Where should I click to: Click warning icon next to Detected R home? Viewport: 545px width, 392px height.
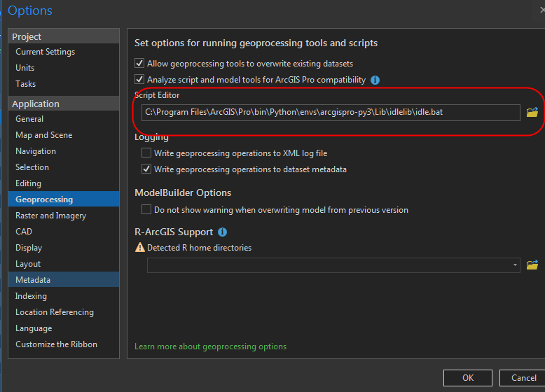[139, 247]
